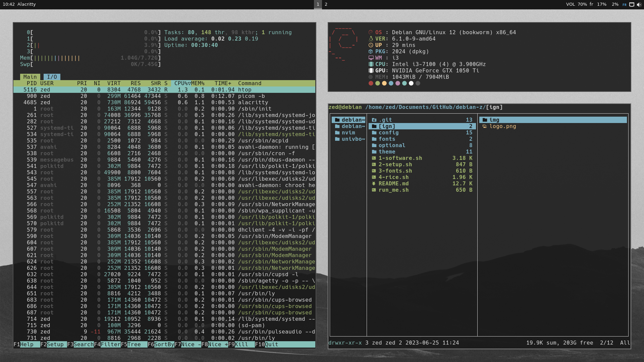Switch to the I/O tab in htop
Viewport: 644px width, 362px height.
(x=51, y=77)
